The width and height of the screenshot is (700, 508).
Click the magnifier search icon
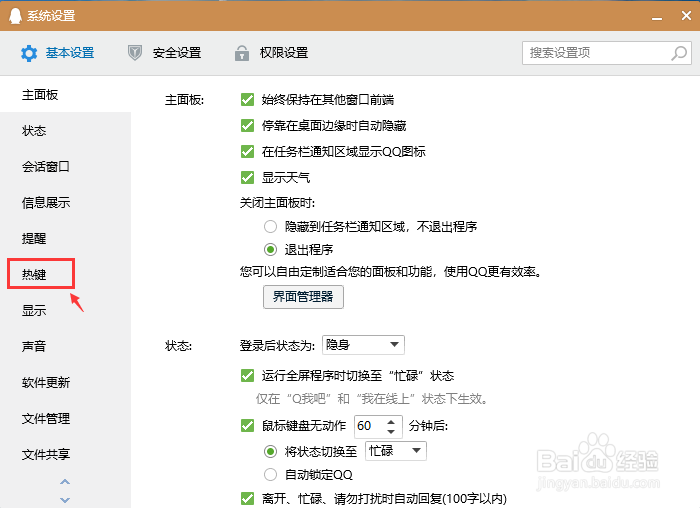pyautogui.click(x=679, y=53)
